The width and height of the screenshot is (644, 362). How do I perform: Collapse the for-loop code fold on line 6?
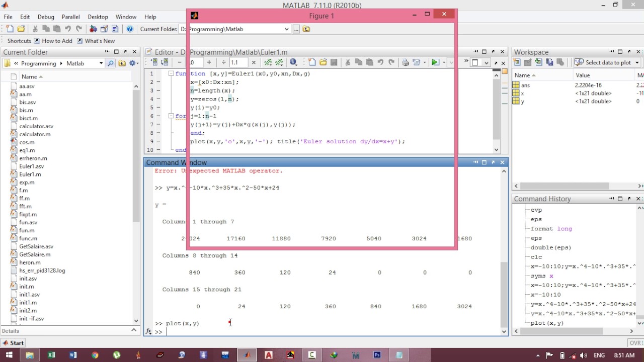click(x=171, y=116)
